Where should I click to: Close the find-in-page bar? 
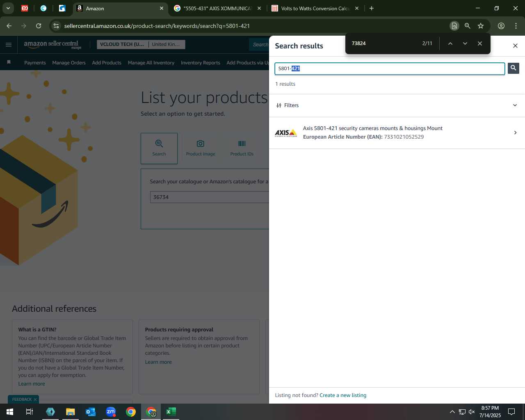tap(479, 43)
